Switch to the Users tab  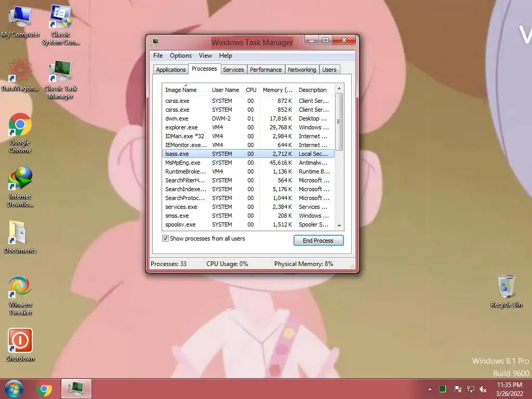point(329,70)
